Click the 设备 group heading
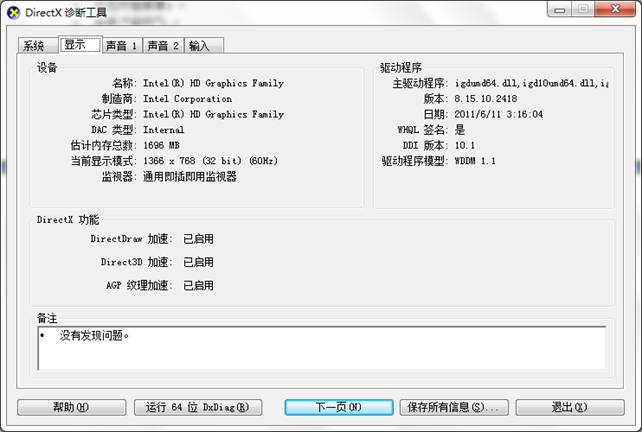This screenshot has width=642, height=432. (x=47, y=68)
